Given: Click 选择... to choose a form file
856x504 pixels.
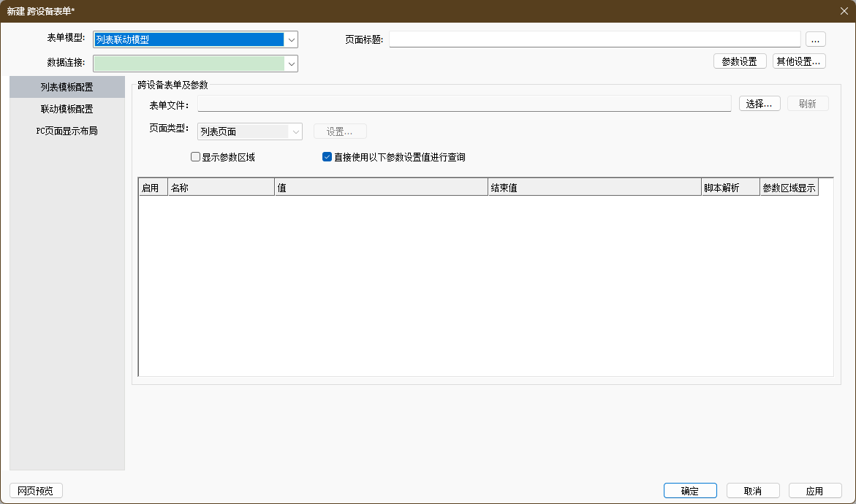Looking at the screenshot, I should 760,104.
